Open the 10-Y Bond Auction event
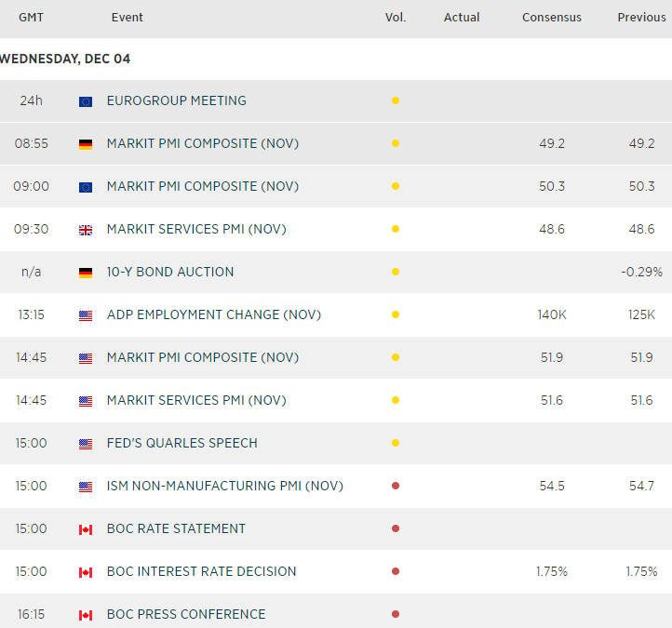This screenshot has width=672, height=628. [x=170, y=272]
